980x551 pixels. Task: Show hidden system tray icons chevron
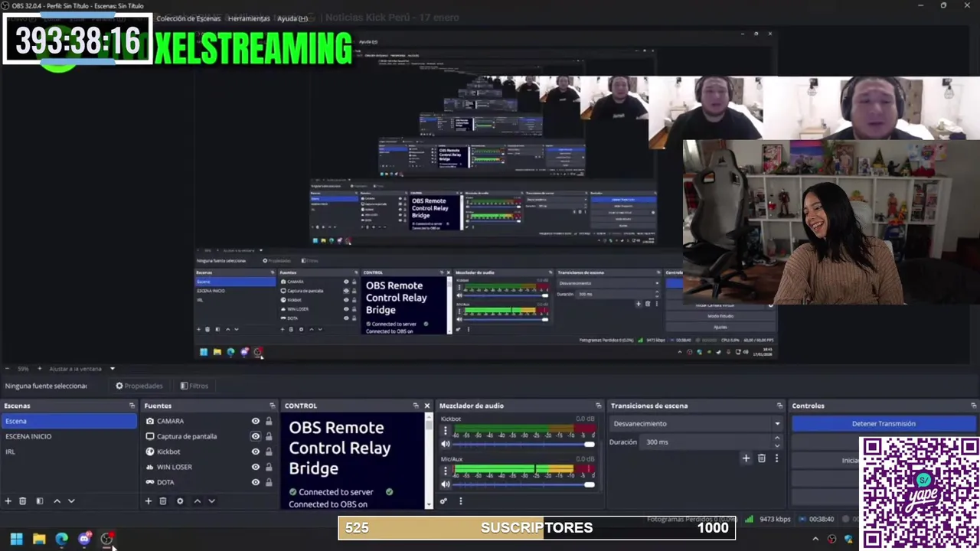[x=815, y=539]
